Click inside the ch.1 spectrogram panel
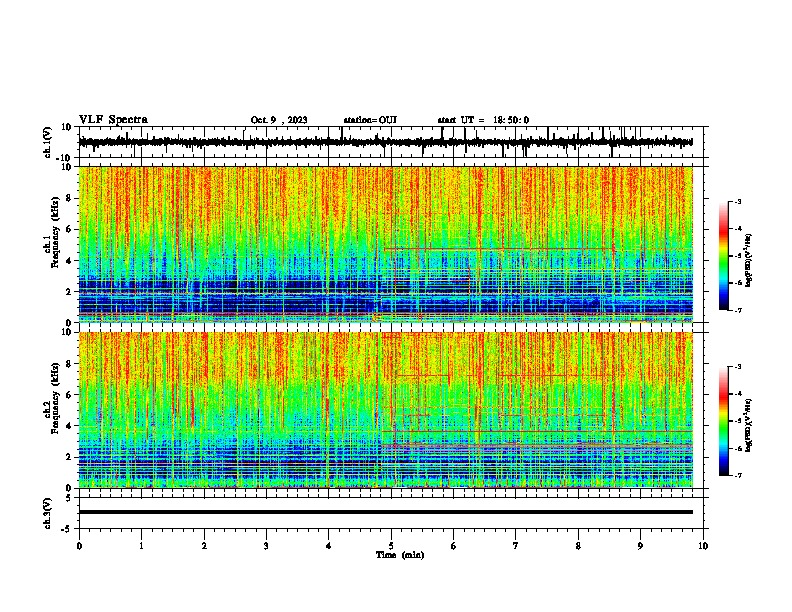 385,244
